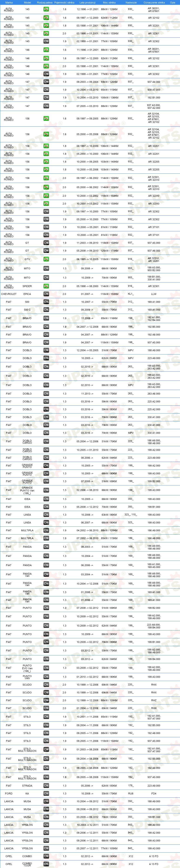Image resolution: width=180 pixels, height=868 pixels.
Task: Select the engine code 939 A7.000
Action: point(154,90)
